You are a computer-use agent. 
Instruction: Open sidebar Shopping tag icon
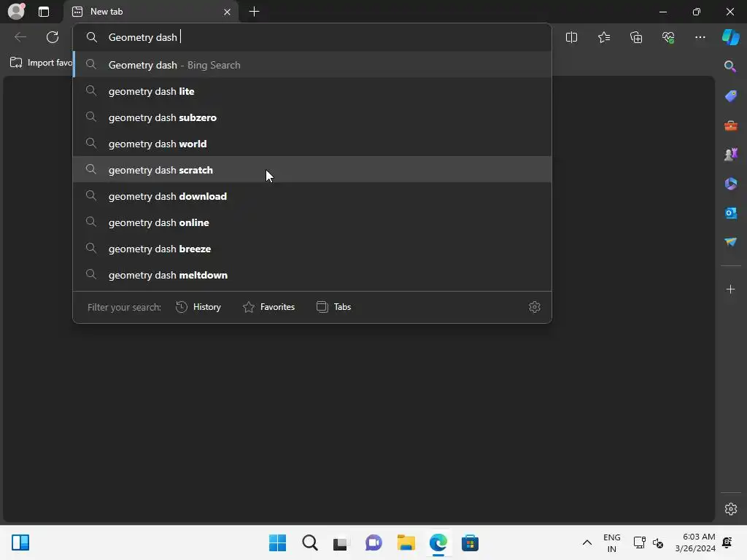click(x=730, y=96)
